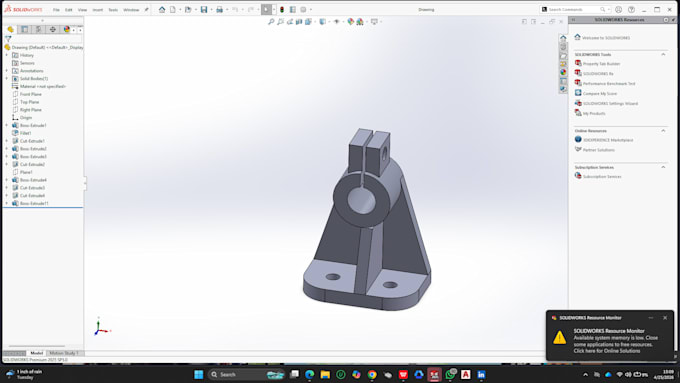Toggle the menu bar pin icon

(x=147, y=10)
